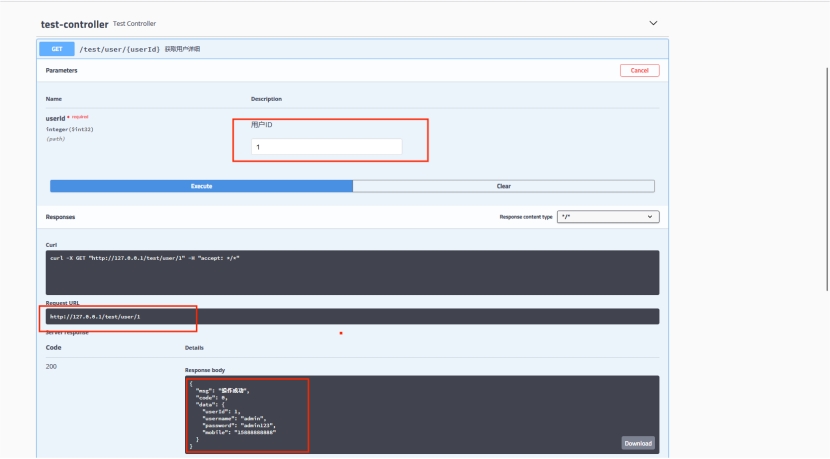The width and height of the screenshot is (830, 459).
Task: Run the request with Execute
Action: tap(201, 186)
